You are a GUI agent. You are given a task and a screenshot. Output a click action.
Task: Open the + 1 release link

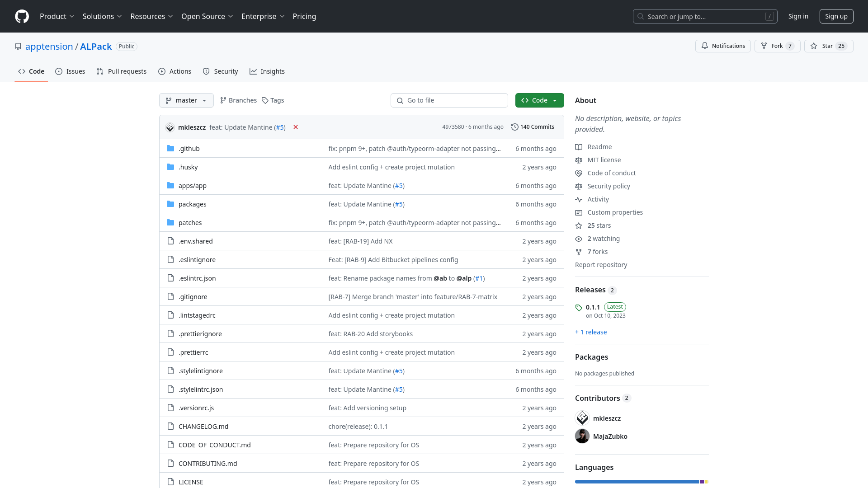click(591, 332)
